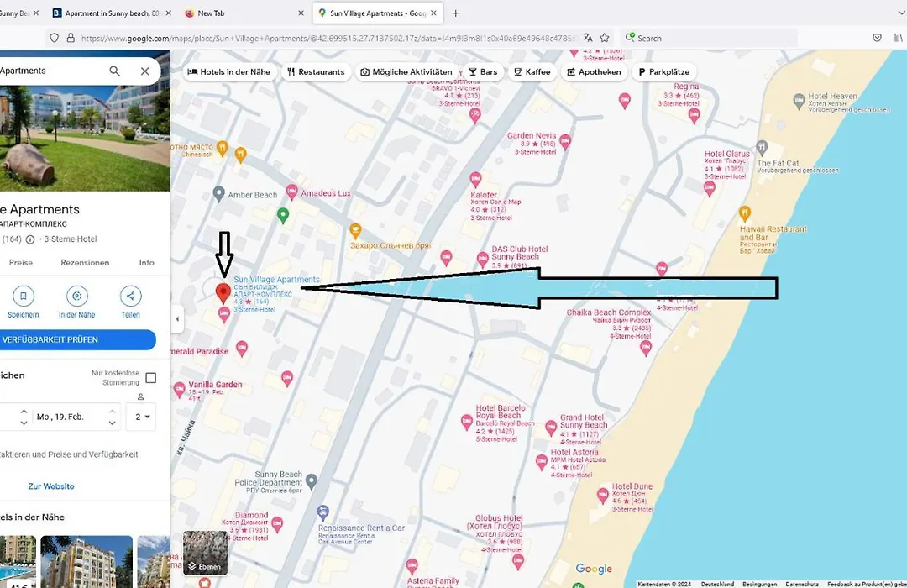Click the translate page icon in address bar
This screenshot has width=907, height=588.
click(588, 38)
